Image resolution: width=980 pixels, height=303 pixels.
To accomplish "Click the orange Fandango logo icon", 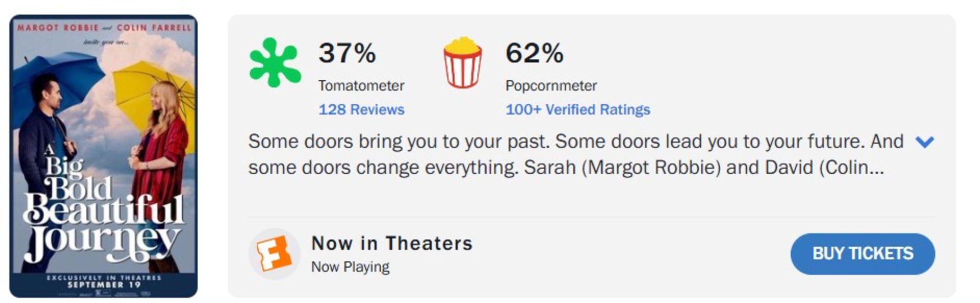I will point(274,254).
